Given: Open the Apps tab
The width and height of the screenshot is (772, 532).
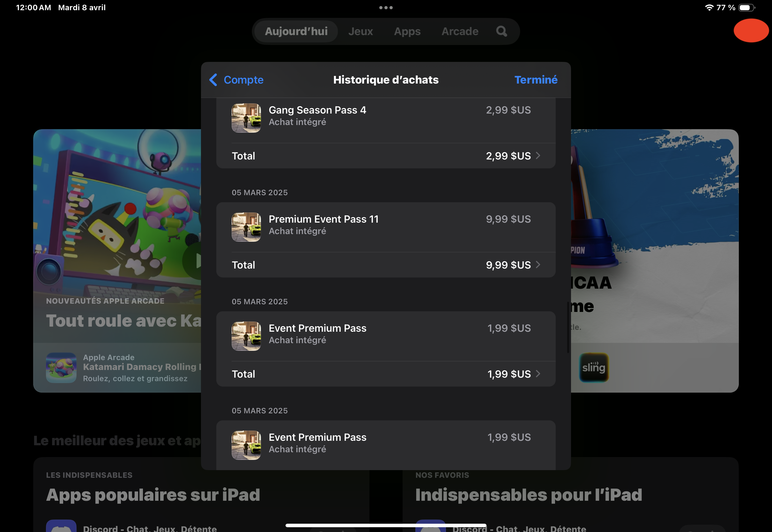Looking at the screenshot, I should tap(407, 31).
